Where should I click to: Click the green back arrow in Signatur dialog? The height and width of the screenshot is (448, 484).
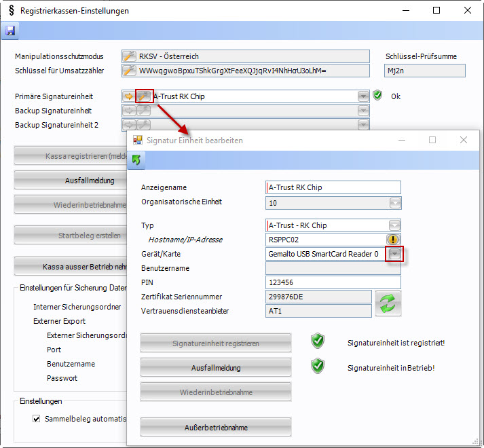(x=138, y=160)
